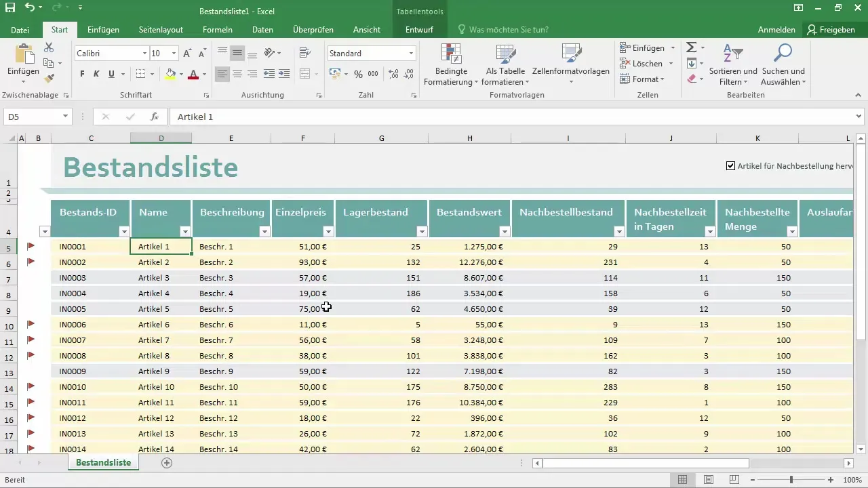The width and height of the screenshot is (868, 488).
Task: Click the AutoSum sigma icon
Action: pos(691,47)
